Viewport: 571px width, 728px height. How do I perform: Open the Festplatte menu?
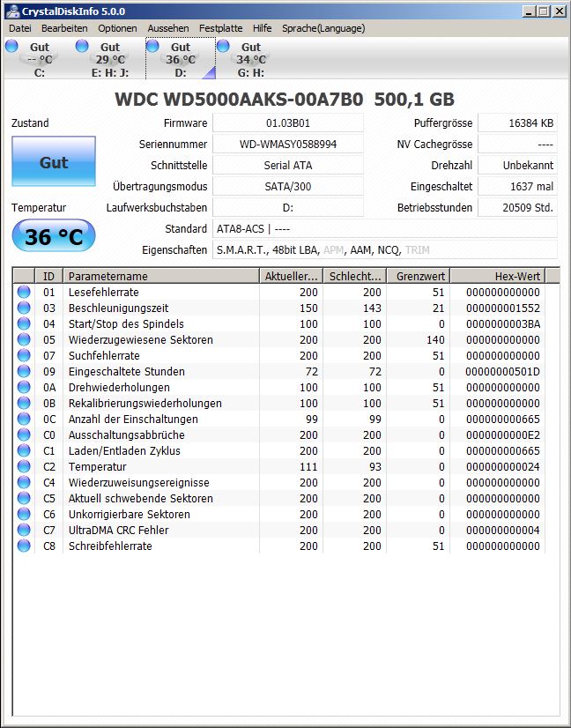(x=220, y=28)
